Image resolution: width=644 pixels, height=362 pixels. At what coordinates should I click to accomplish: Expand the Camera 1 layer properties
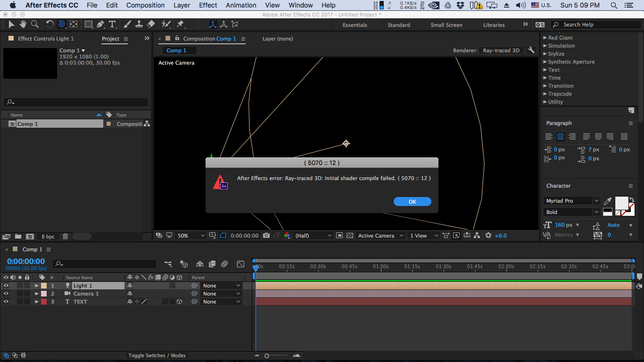coord(37,294)
